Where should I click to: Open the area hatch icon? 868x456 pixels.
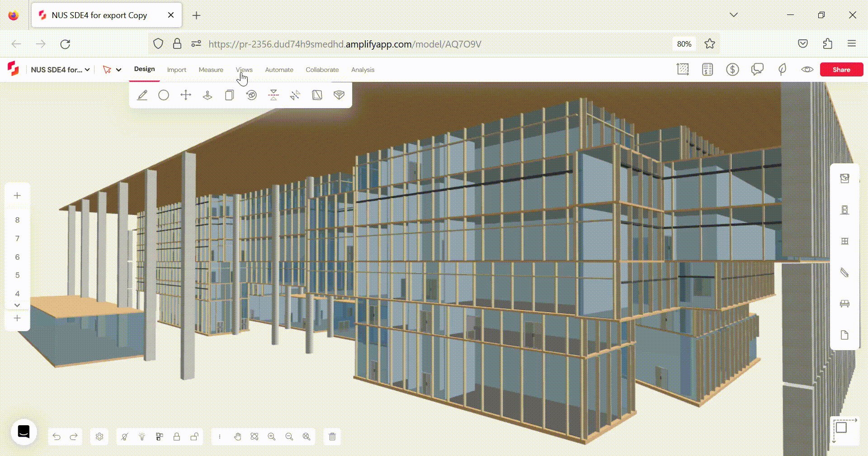click(683, 70)
